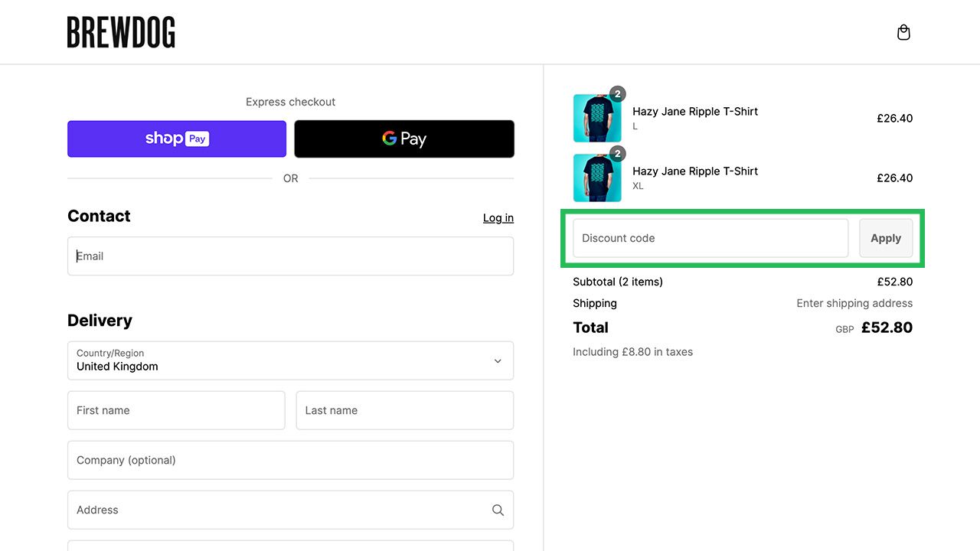Click the Last name field

tap(404, 410)
